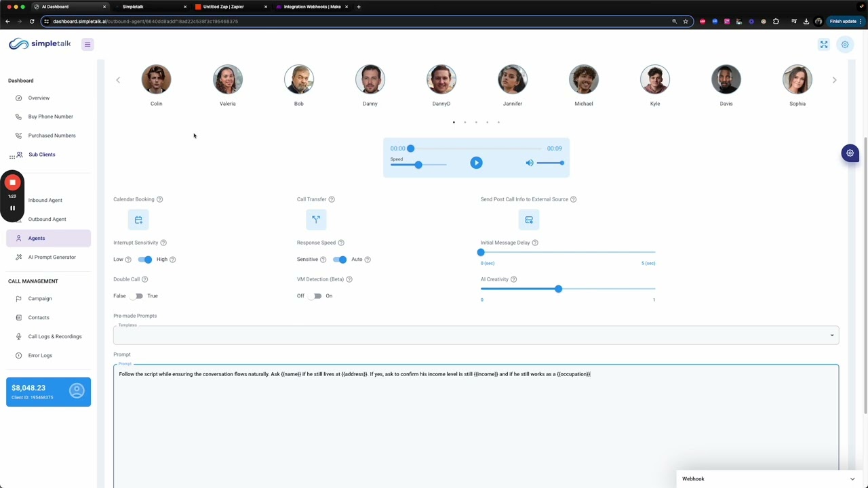Open the Calendar Booking icon button
Viewport: 868px width, 488px height.
point(138,220)
